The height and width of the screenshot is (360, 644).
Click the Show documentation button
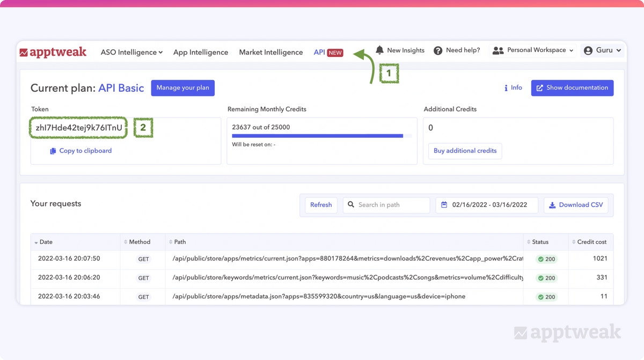coord(572,88)
